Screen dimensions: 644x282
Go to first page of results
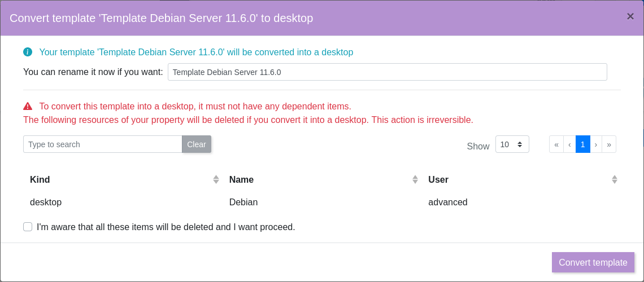(x=556, y=144)
